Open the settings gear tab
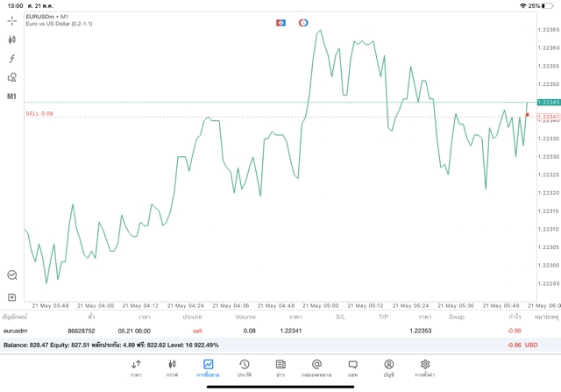 (x=425, y=368)
